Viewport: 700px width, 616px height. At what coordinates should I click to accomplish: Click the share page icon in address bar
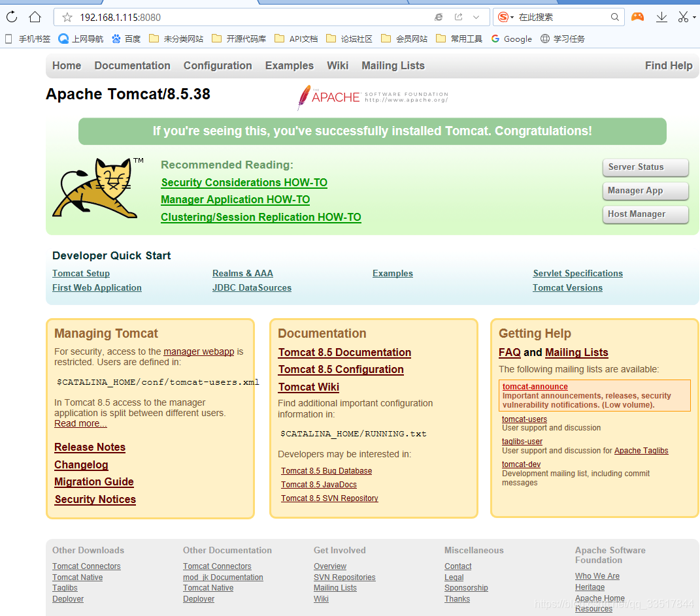click(458, 17)
